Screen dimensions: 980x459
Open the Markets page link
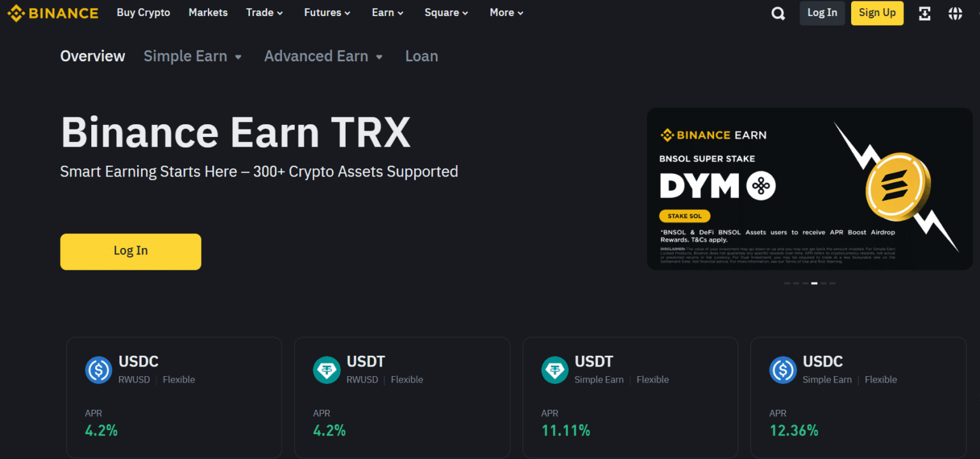click(208, 12)
